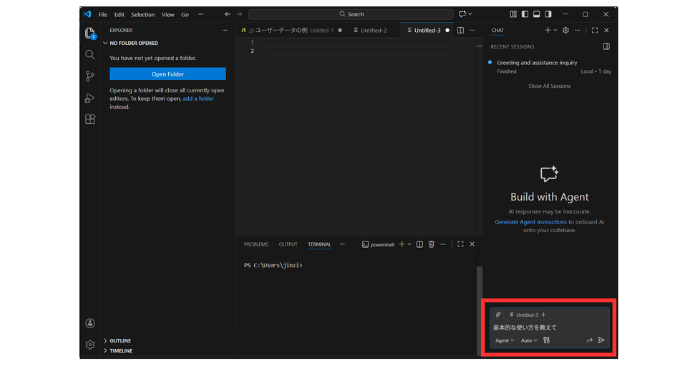Click the sessions sidebar icon beside Recent Sessions

coord(606,47)
